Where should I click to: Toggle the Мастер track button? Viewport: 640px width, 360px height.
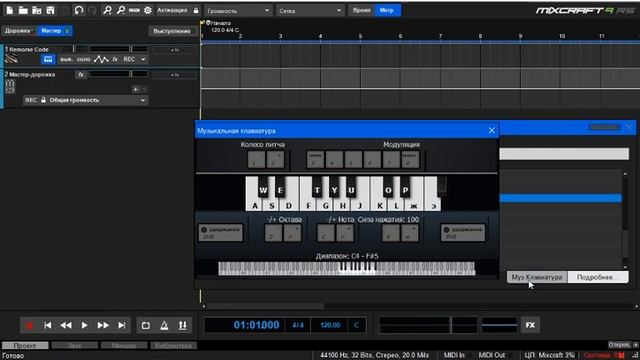(55, 31)
